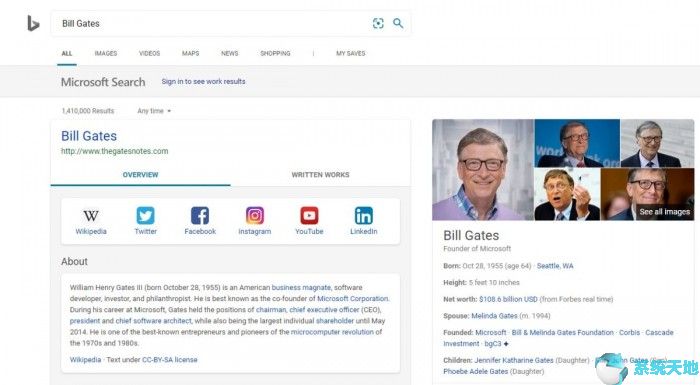The width and height of the screenshot is (700, 385).
Task: Follow the chief executive officer link
Action: (x=324, y=310)
